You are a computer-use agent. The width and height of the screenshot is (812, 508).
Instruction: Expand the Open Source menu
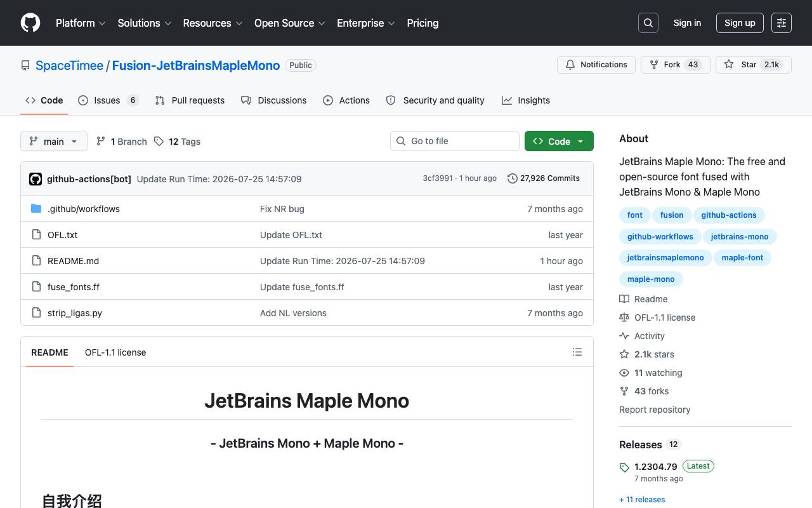point(290,23)
